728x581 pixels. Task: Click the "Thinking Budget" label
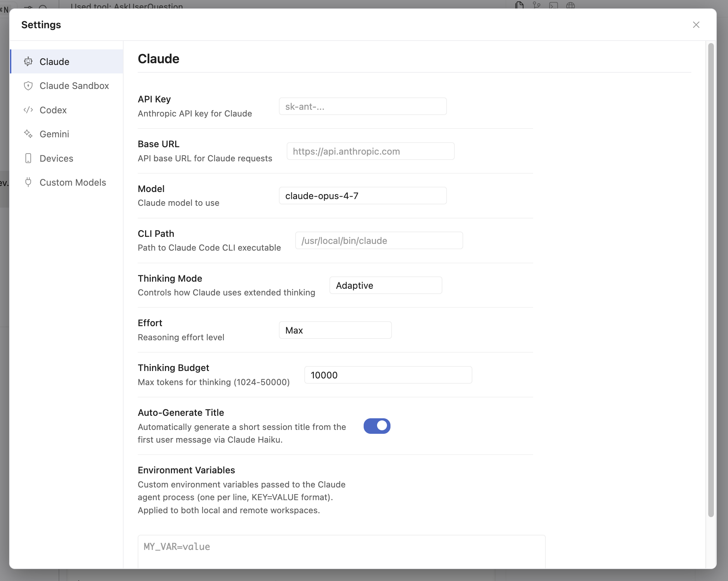tap(173, 368)
